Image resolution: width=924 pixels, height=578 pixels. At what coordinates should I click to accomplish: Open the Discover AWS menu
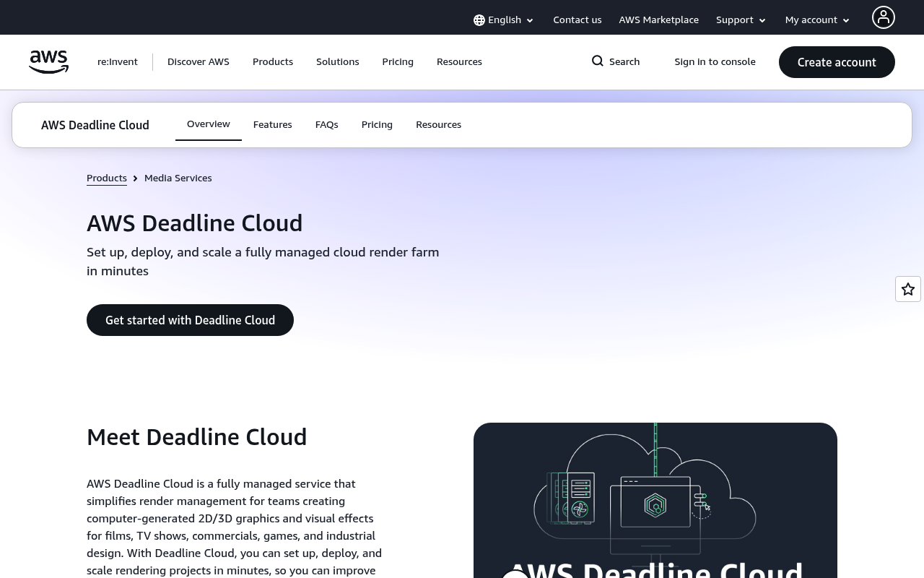(199, 62)
